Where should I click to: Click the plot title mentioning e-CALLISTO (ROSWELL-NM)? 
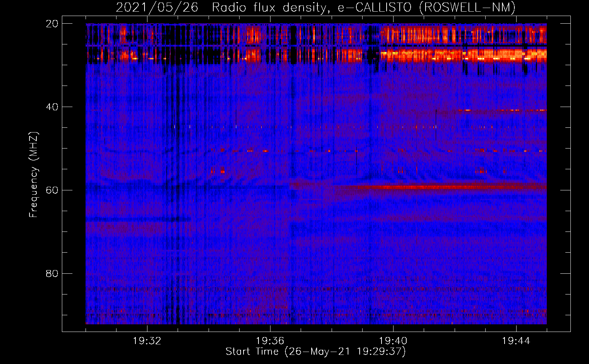(316, 7)
